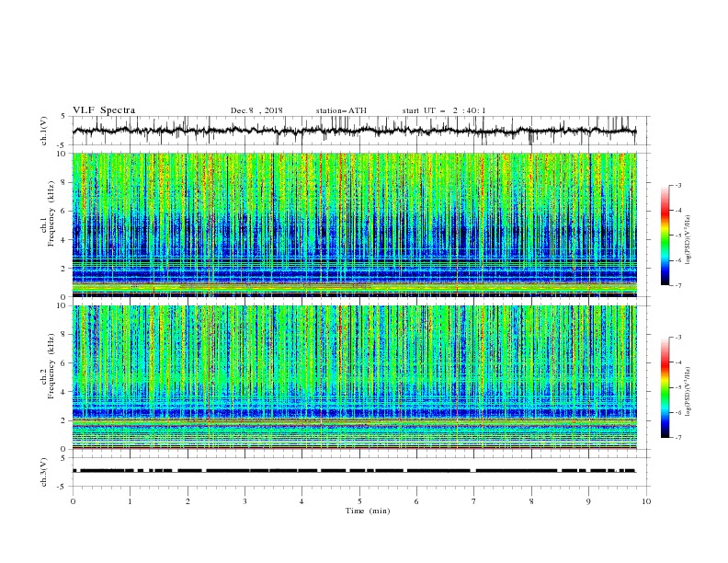Click the "-3" tick on ch.1 colorbar
This screenshot has width=728, height=563.
click(677, 185)
